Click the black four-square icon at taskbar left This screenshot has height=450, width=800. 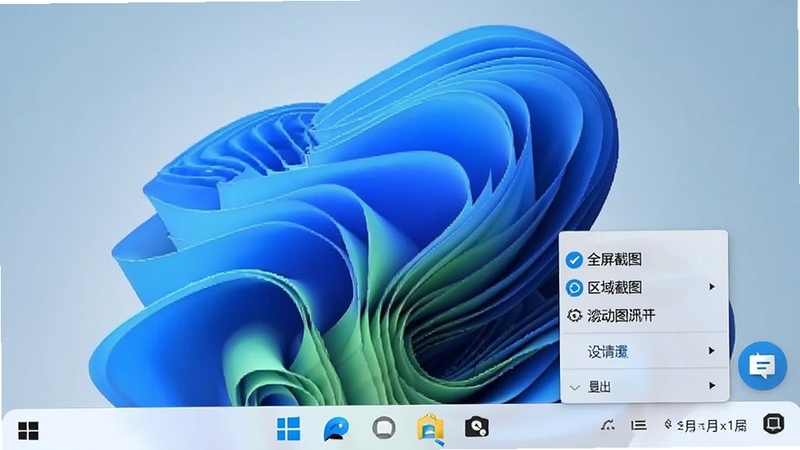click(28, 430)
